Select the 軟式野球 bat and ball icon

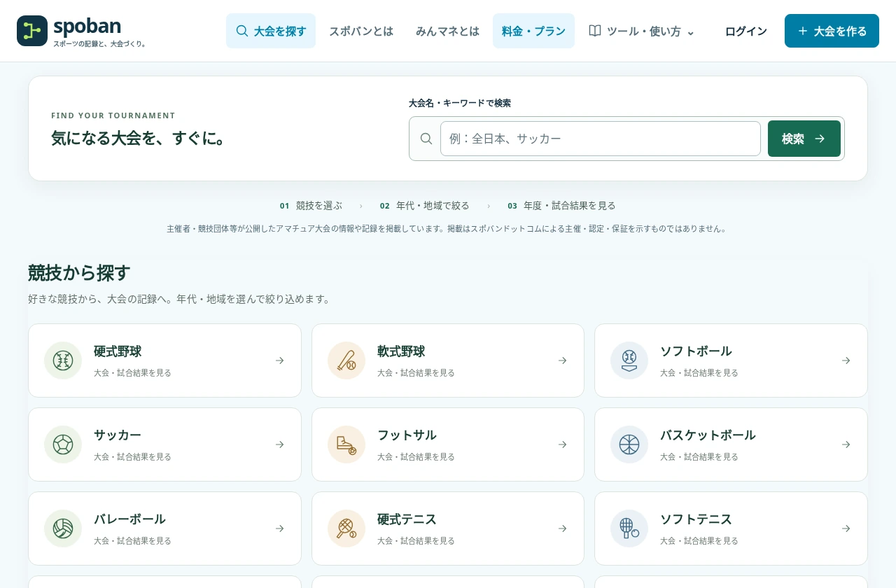point(346,360)
